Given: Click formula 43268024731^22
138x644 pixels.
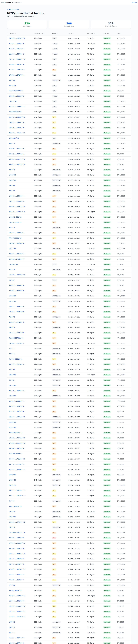Looking at the screenshot, I should (x=15, y=112).
